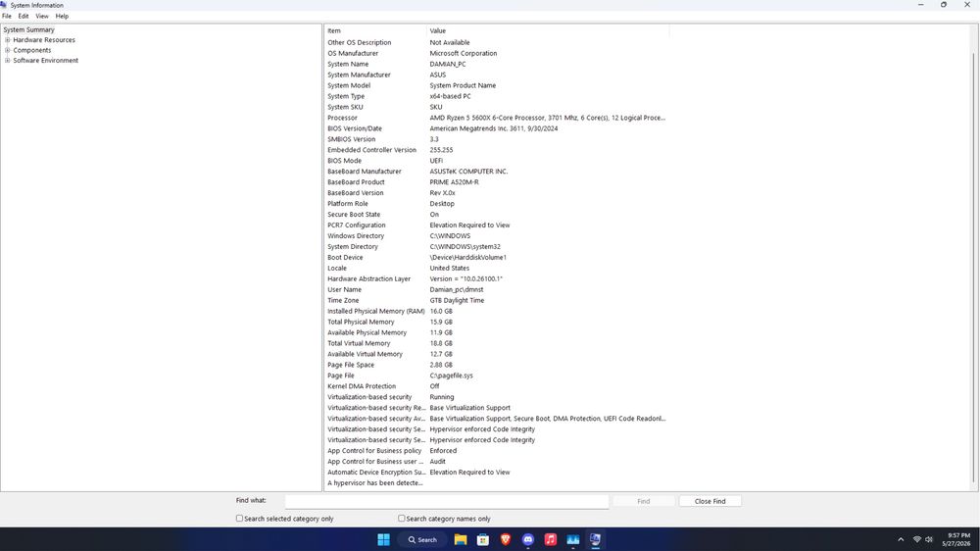The image size is (980, 551).
Task: Click the Find what text field
Action: (447, 501)
